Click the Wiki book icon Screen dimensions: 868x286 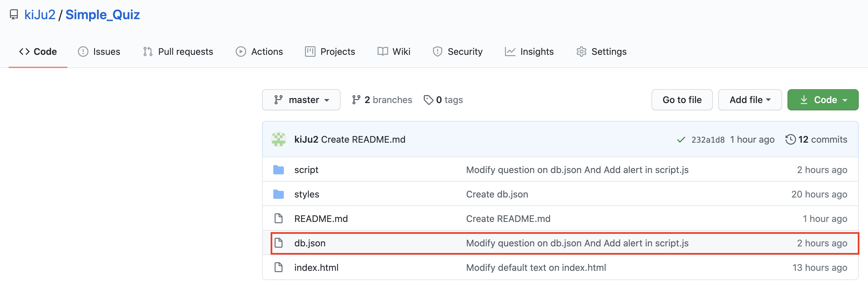(383, 52)
